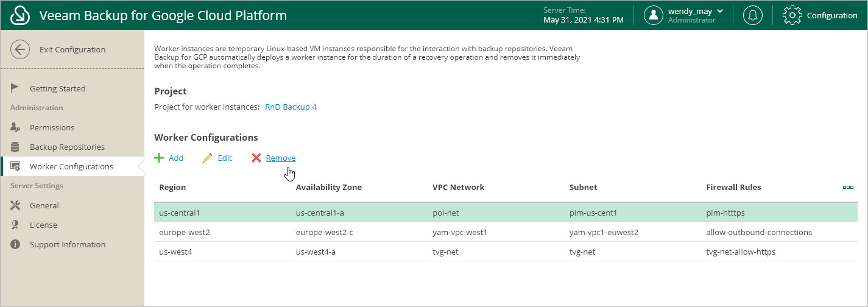Click the red X Remove icon
This screenshot has height=307, width=868.
coord(256,158)
